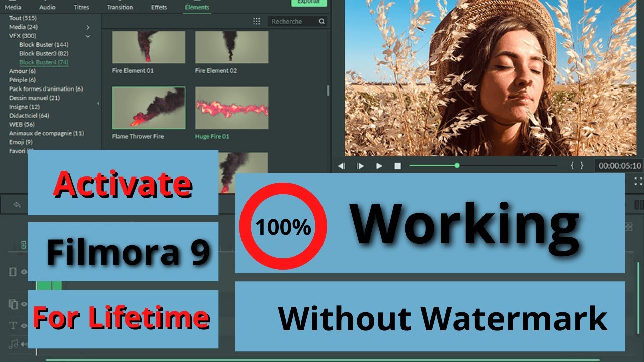
Task: Select the Fire Element 01 thumbnail
Action: (148, 47)
